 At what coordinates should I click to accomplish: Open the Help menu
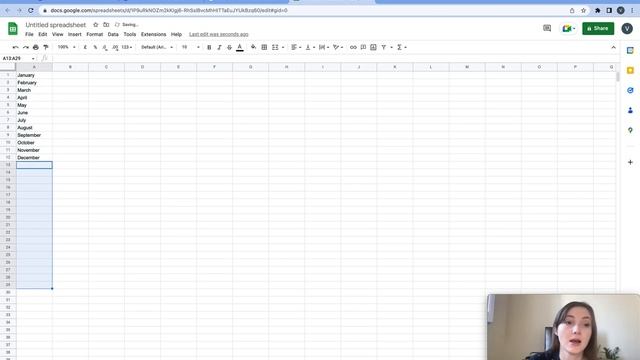[x=176, y=35]
